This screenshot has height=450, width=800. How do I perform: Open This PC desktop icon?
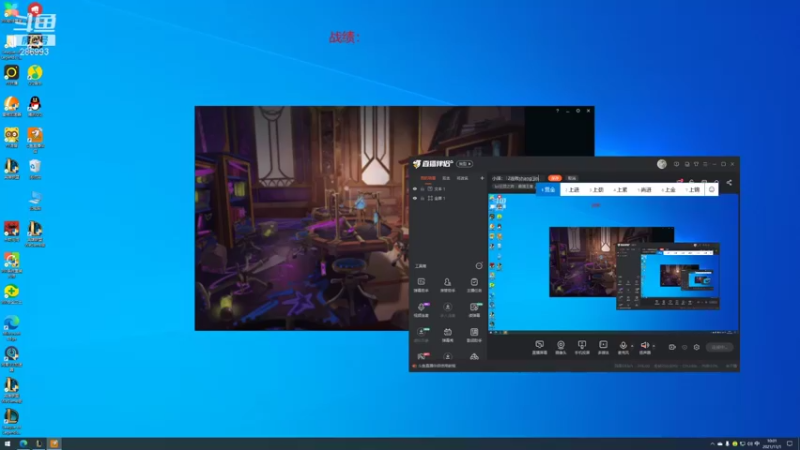35,201
